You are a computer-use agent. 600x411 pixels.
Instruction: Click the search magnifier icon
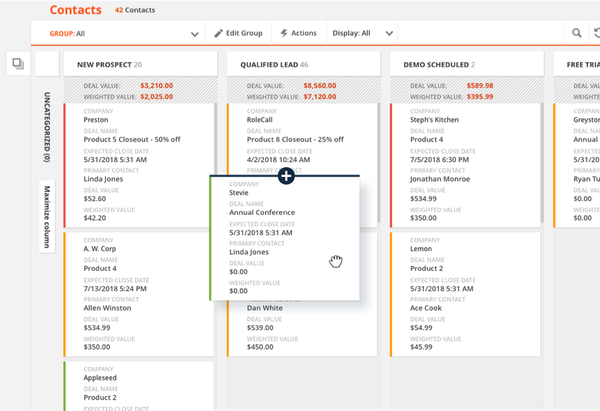[577, 33]
